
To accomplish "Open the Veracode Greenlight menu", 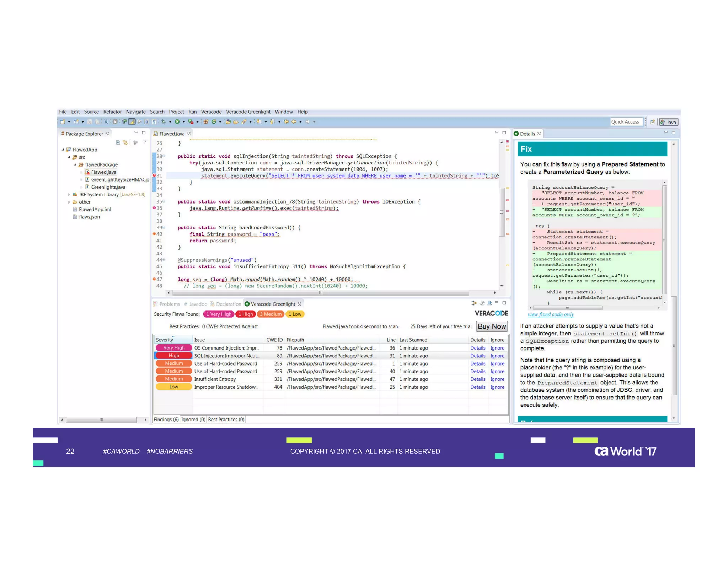I will [x=248, y=112].
